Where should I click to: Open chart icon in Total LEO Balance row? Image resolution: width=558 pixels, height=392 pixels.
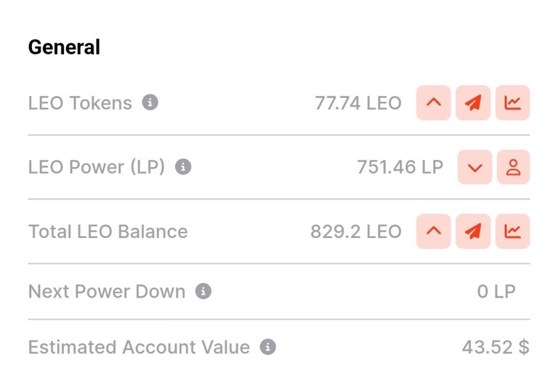pyautogui.click(x=512, y=232)
